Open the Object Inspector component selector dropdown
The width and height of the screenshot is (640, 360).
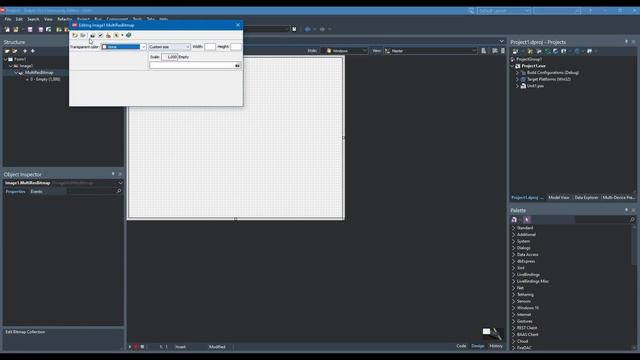120,183
